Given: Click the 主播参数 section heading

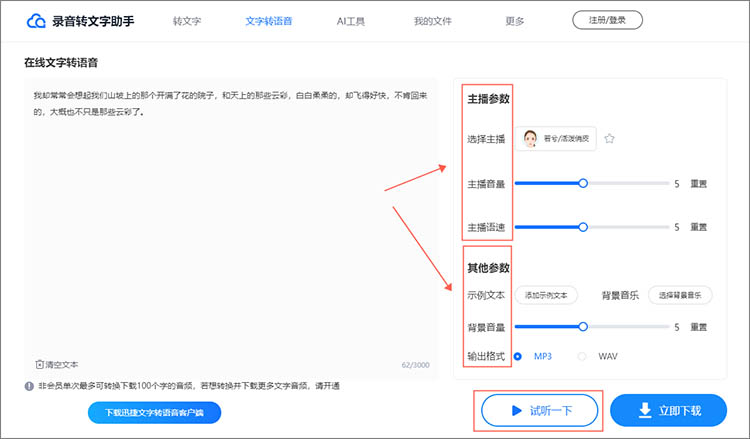Looking at the screenshot, I should (x=488, y=99).
